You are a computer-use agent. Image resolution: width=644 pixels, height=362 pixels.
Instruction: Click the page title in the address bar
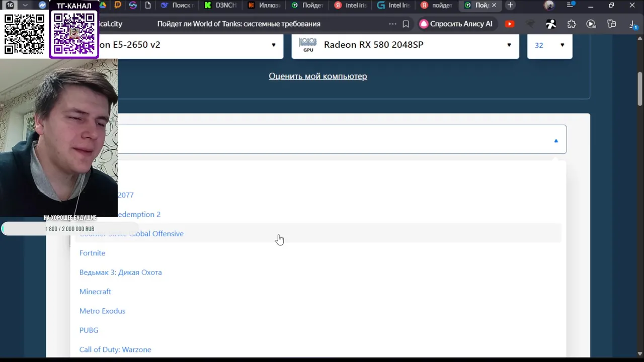(238, 24)
